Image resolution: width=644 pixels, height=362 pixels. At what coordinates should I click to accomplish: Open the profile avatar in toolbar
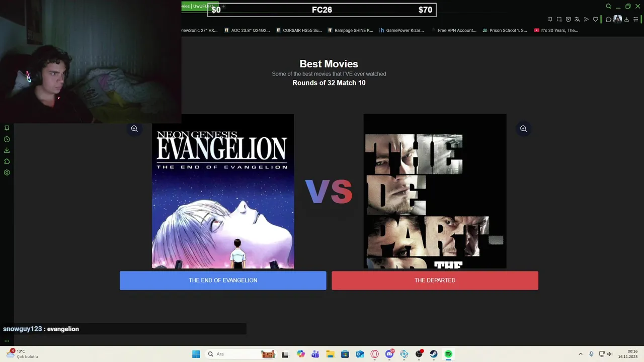point(617,20)
